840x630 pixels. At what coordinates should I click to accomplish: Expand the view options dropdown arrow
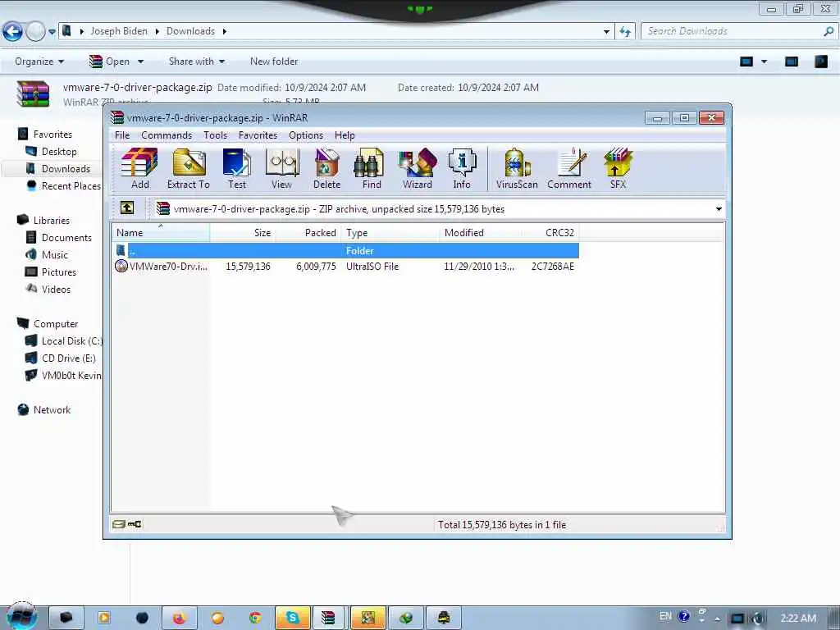[x=765, y=62]
